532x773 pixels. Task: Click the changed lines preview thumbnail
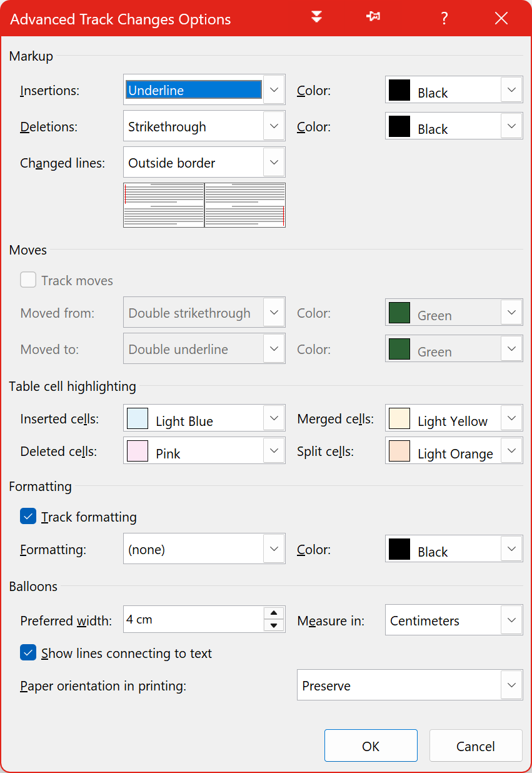coord(204,205)
